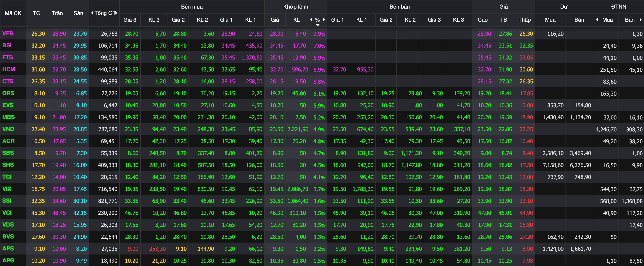Screen dimensions: 644x266
Task: Open stock symbol FTS
Action: [x=7, y=57]
